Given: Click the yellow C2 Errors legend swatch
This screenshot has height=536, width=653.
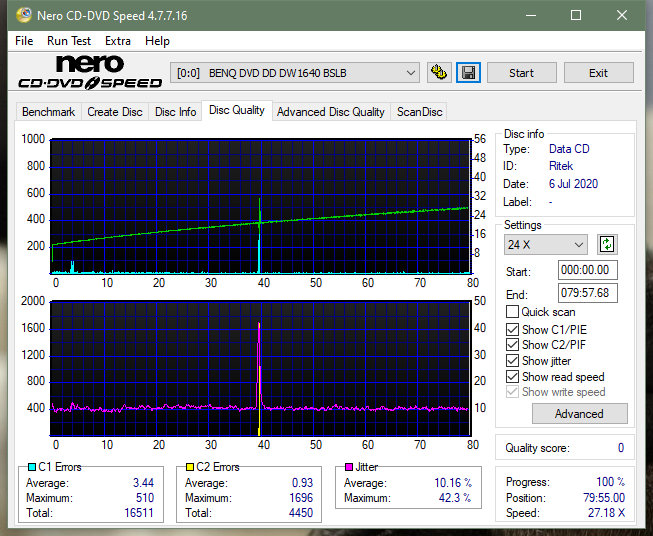Looking at the screenshot, I should [x=190, y=467].
